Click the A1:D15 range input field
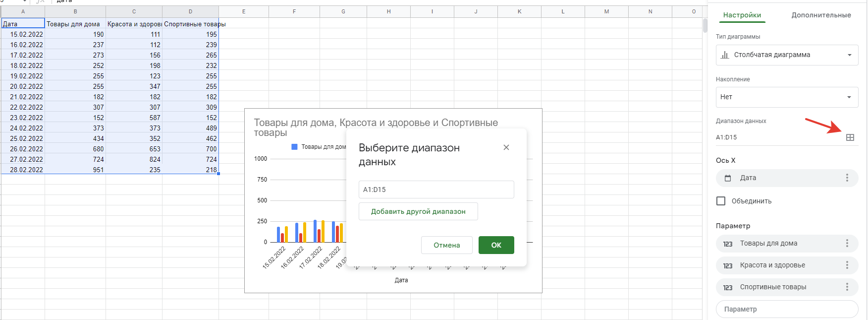The image size is (868, 320). [x=436, y=190]
